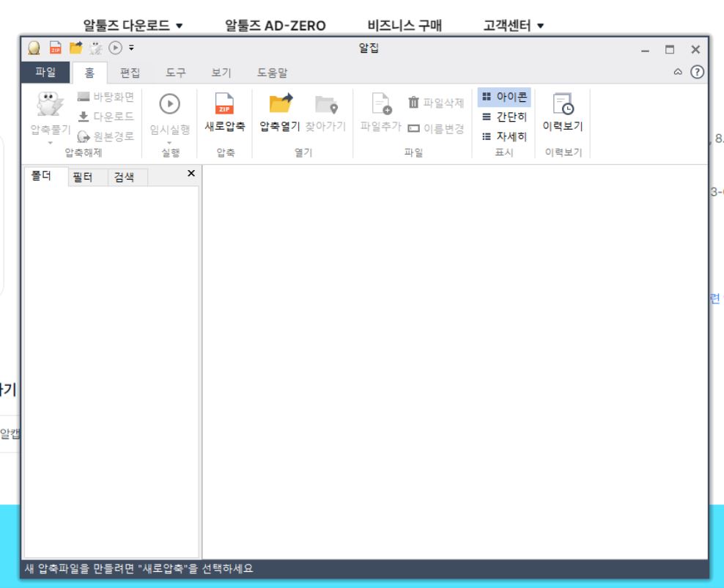Click 압축열기 open archive button
724x588 pixels.
pyautogui.click(x=280, y=113)
